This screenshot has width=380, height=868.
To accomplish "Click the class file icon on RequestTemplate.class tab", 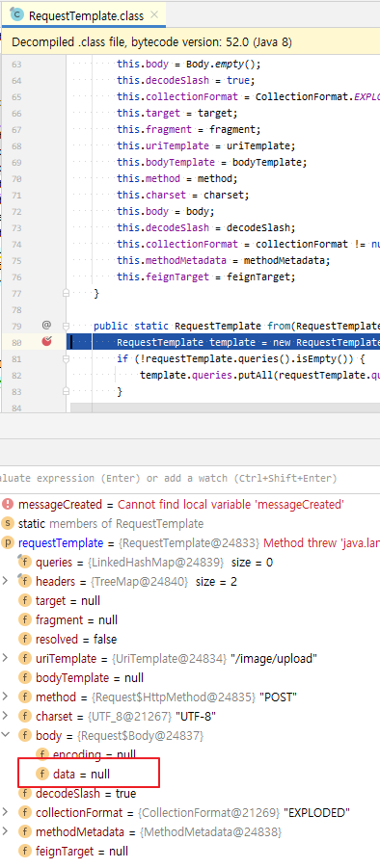I will 16,15.
